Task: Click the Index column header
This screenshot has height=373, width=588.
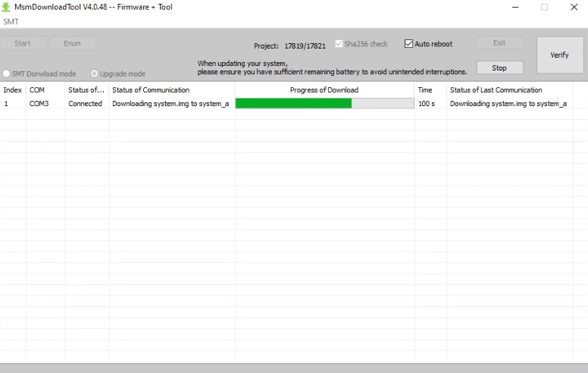Action: coord(13,90)
